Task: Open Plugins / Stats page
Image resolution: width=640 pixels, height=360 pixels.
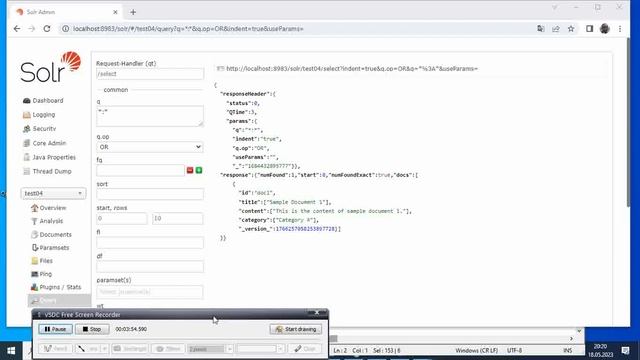Action: pyautogui.click(x=56, y=287)
